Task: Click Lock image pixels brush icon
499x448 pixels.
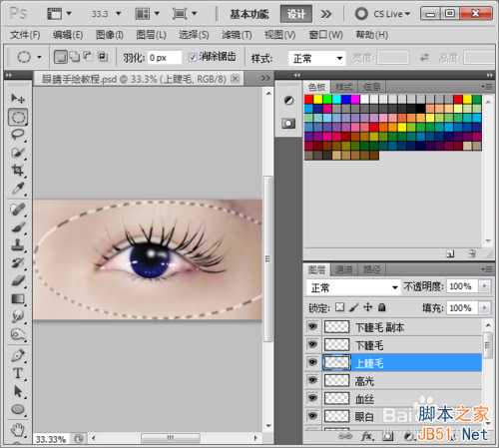Action: pyautogui.click(x=354, y=307)
